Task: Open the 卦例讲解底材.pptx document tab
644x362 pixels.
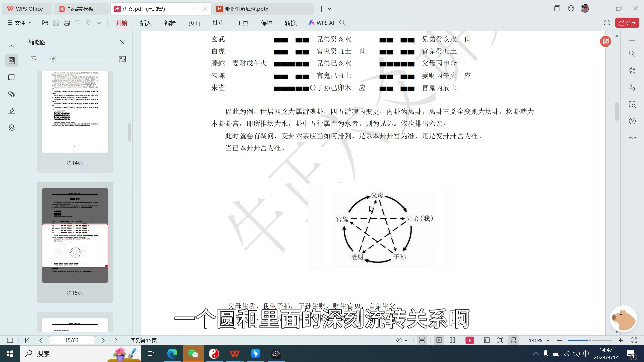Action: coord(263,9)
